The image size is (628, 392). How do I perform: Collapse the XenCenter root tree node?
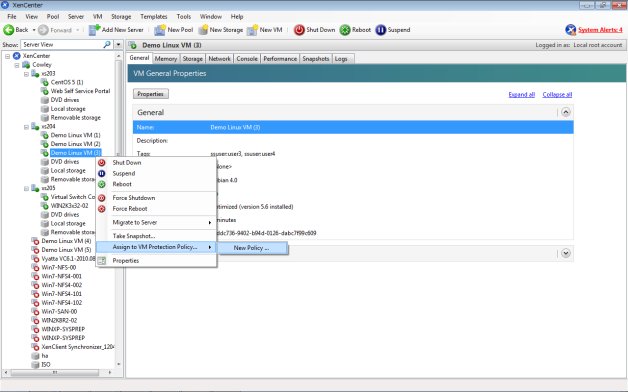pyautogui.click(x=8, y=56)
